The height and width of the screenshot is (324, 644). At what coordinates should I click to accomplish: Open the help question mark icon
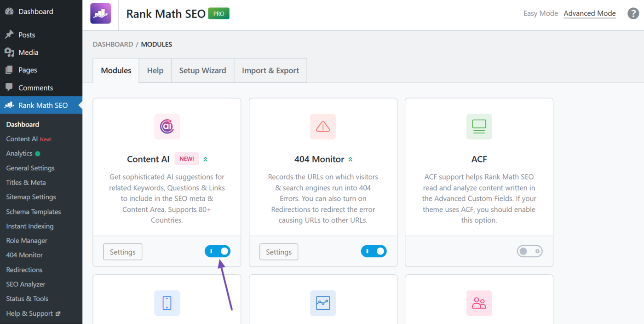[x=633, y=13]
